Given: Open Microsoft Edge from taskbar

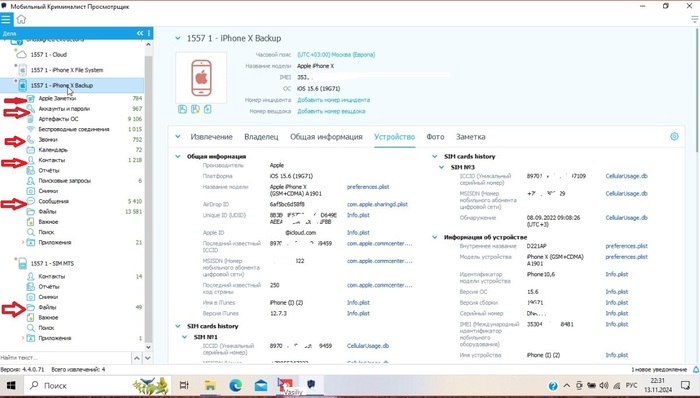Looking at the screenshot, I should 236,386.
